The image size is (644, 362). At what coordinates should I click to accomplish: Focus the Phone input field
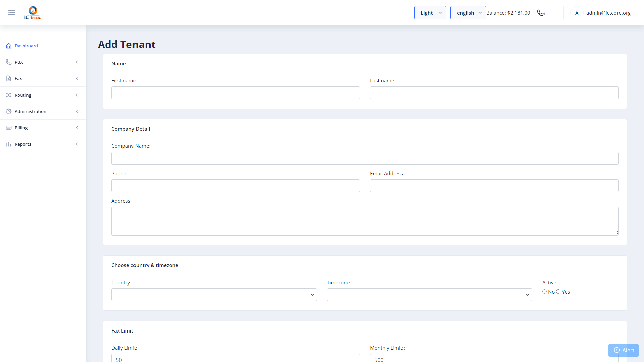coord(235,186)
